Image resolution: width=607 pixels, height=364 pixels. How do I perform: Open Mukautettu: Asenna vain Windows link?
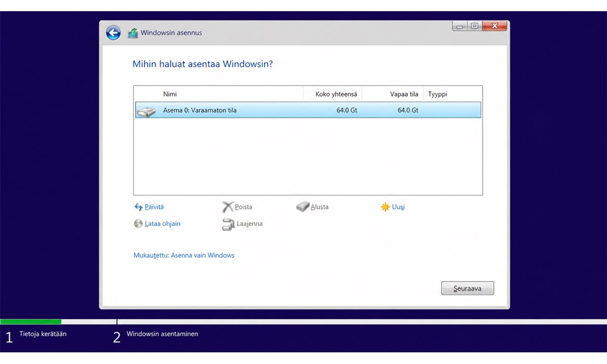[184, 255]
